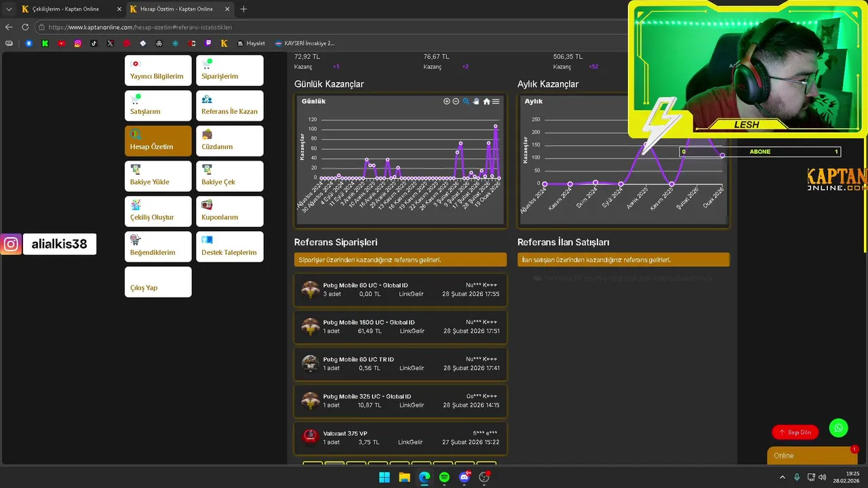Open the KAYSERİ İmsakiye bookmark
This screenshot has width=868, height=488.
pyautogui.click(x=304, y=43)
